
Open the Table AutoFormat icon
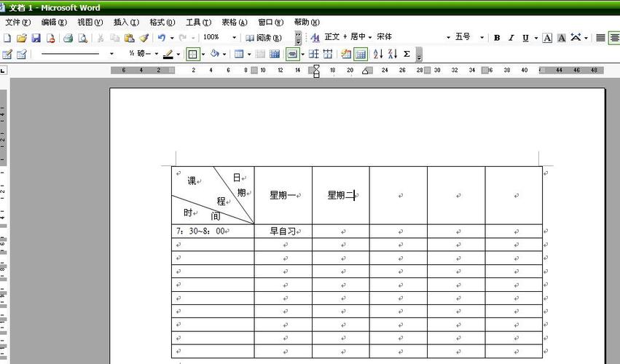click(x=346, y=54)
